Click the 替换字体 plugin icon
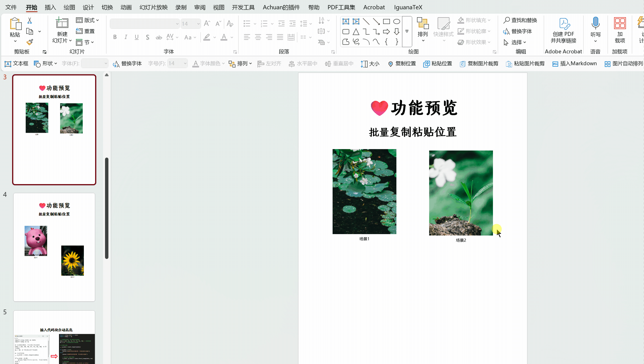Viewport: 644px width, 364px height. click(127, 64)
